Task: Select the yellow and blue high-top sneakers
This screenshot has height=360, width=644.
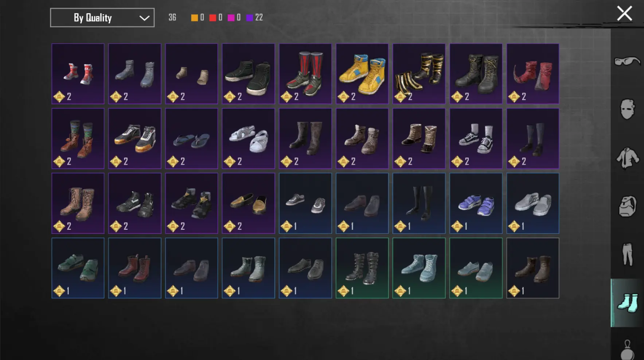Action: click(x=362, y=74)
